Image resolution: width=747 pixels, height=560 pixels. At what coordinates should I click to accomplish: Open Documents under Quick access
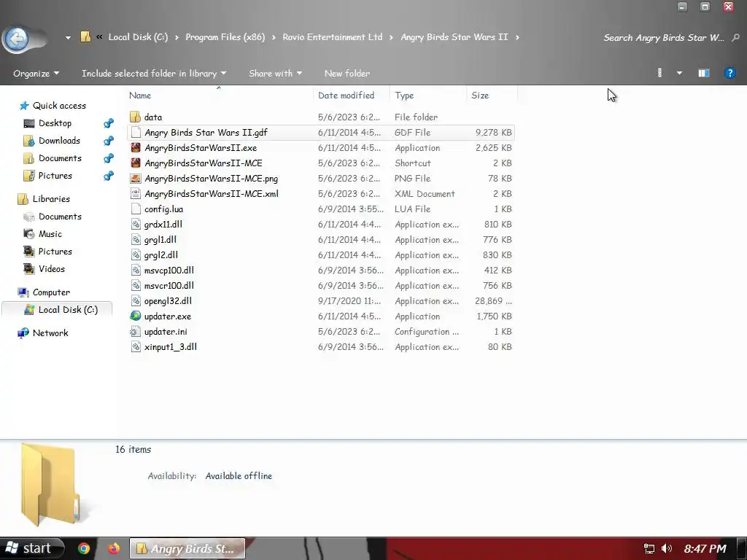[x=60, y=158]
